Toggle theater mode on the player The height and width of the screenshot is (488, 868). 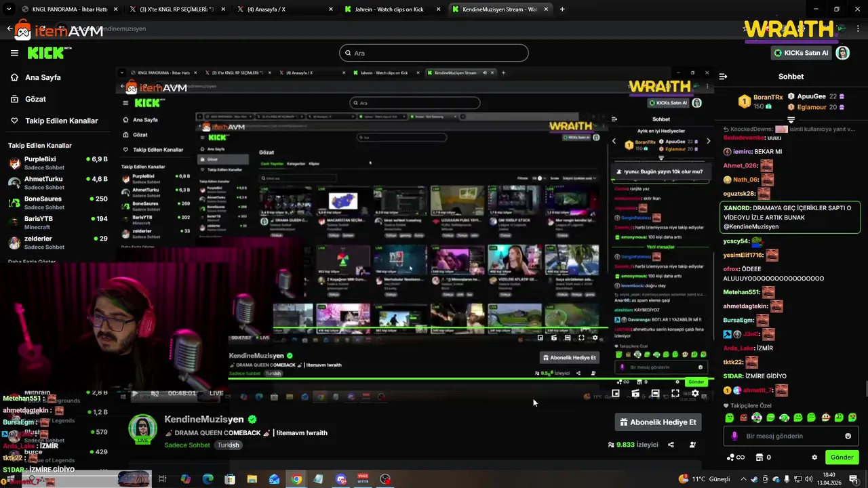(655, 393)
